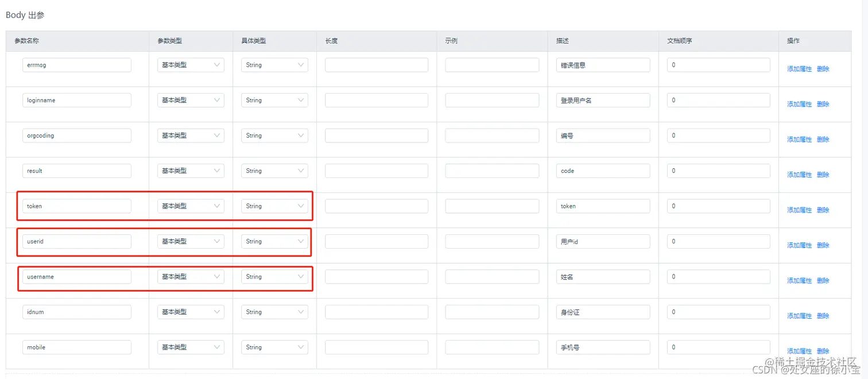Image resolution: width=868 pixels, height=379 pixels.
Task: Add attribute to loginname row
Action: coord(799,104)
